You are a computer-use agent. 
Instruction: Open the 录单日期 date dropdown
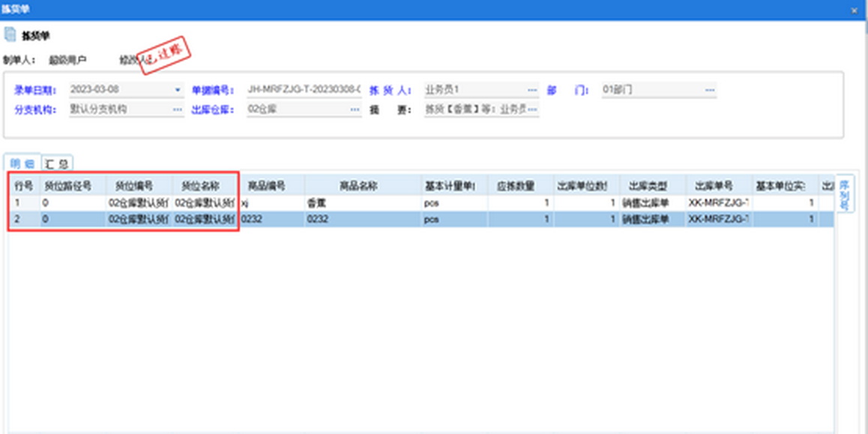[x=178, y=90]
